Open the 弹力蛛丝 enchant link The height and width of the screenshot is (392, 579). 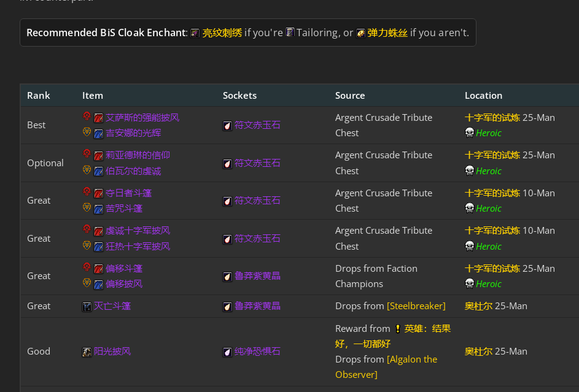(387, 33)
